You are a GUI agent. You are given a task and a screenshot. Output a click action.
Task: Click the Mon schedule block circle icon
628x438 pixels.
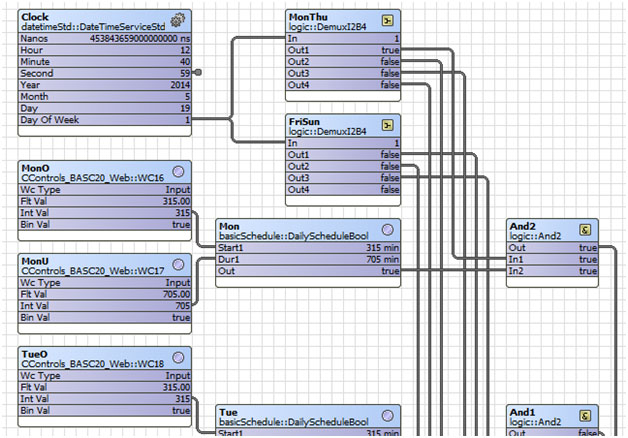387,226
